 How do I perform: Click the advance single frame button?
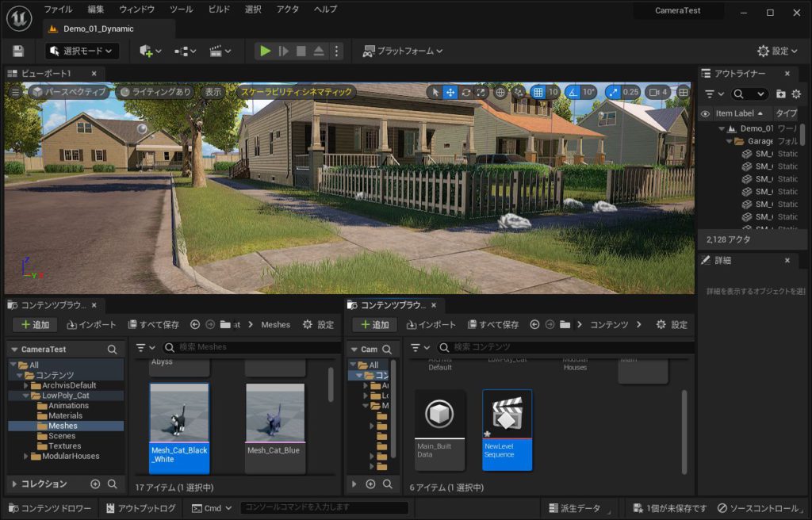[x=283, y=51]
